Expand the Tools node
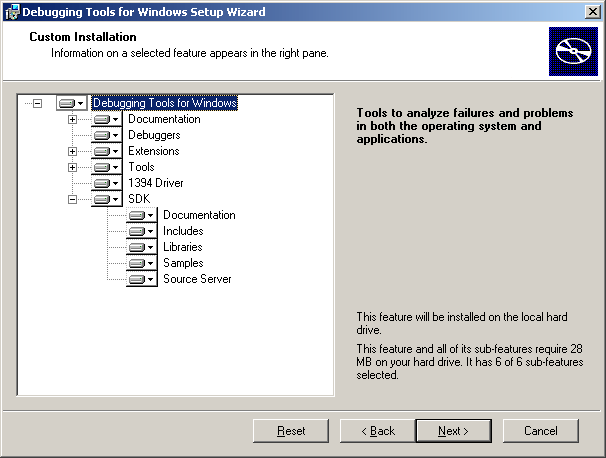Image resolution: width=606 pixels, height=458 pixels. point(72,167)
